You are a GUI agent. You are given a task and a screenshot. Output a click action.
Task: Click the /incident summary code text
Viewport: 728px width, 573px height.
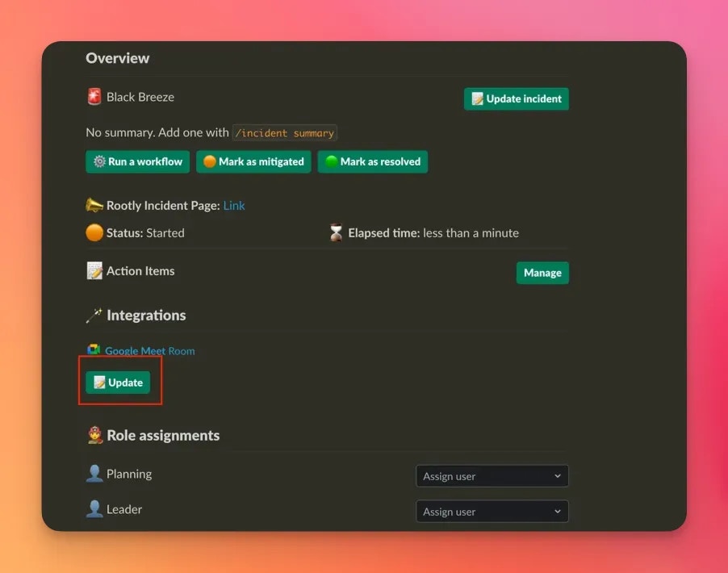coord(285,133)
